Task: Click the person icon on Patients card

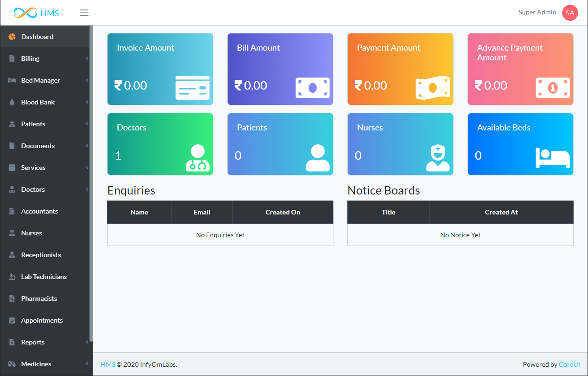Action: point(318,158)
